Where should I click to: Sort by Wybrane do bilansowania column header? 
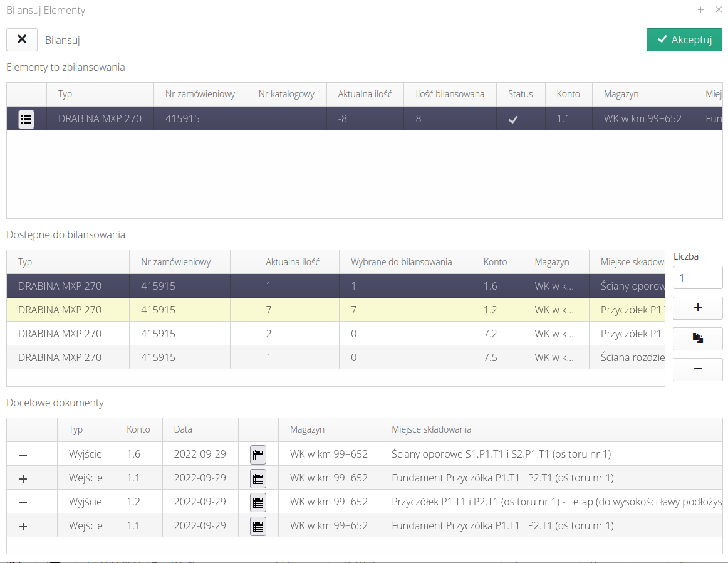[x=401, y=262]
